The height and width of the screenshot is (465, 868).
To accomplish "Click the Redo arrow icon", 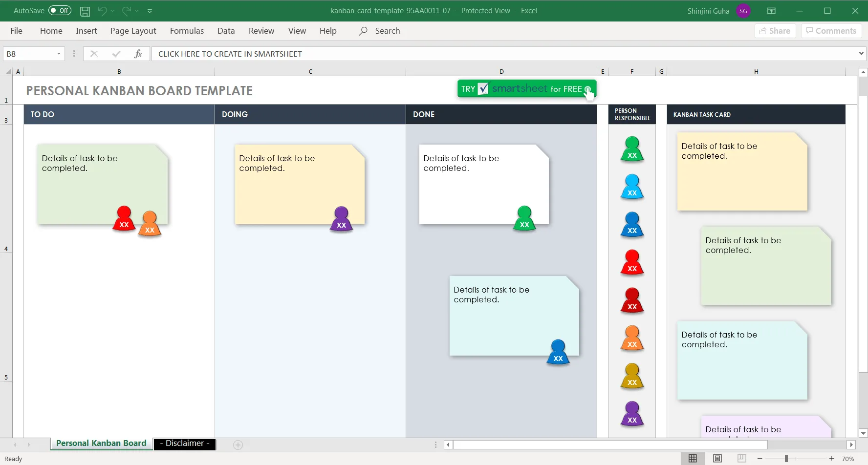I will click(x=126, y=11).
